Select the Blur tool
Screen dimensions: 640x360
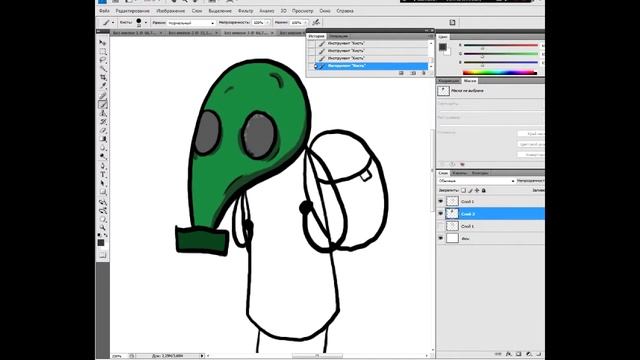click(x=102, y=148)
